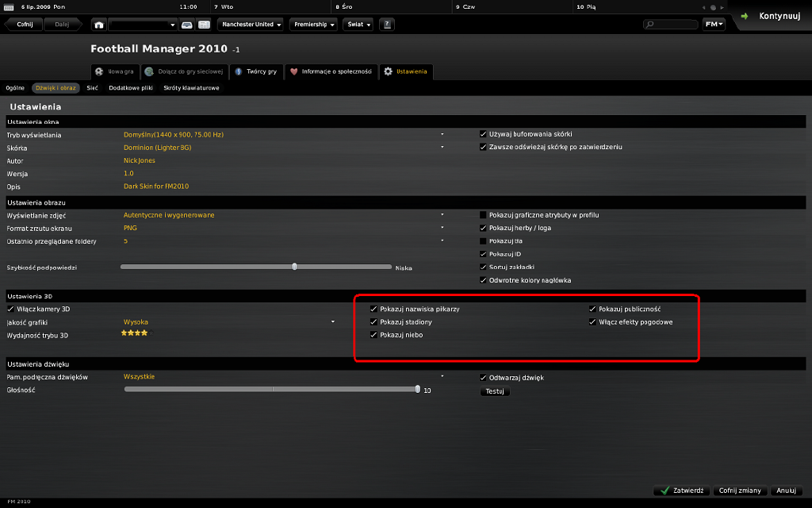Image resolution: width=812 pixels, height=508 pixels.
Task: Enable the Pokazuj tła checkbox
Action: point(483,241)
